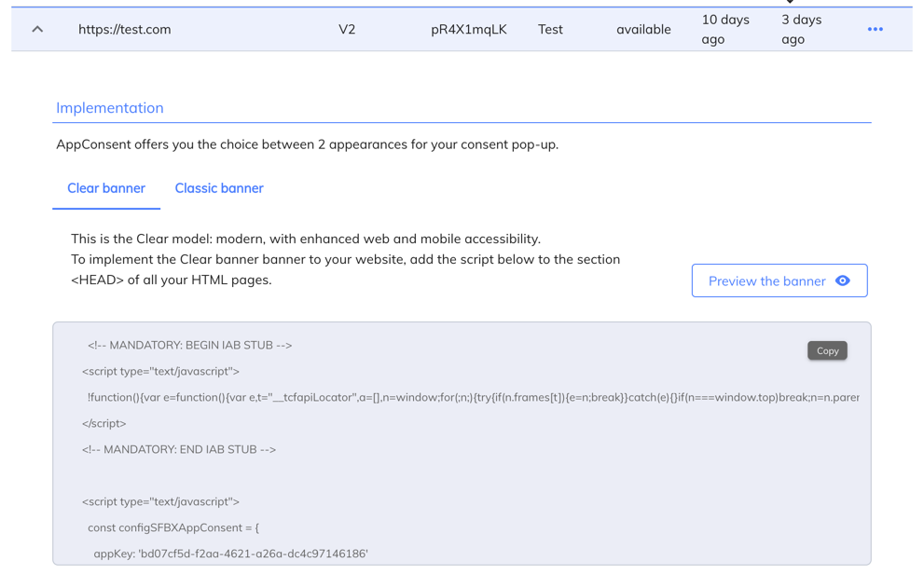Open the three-dot more options menu
Image resolution: width=924 pixels, height=588 pixels.
click(x=875, y=29)
